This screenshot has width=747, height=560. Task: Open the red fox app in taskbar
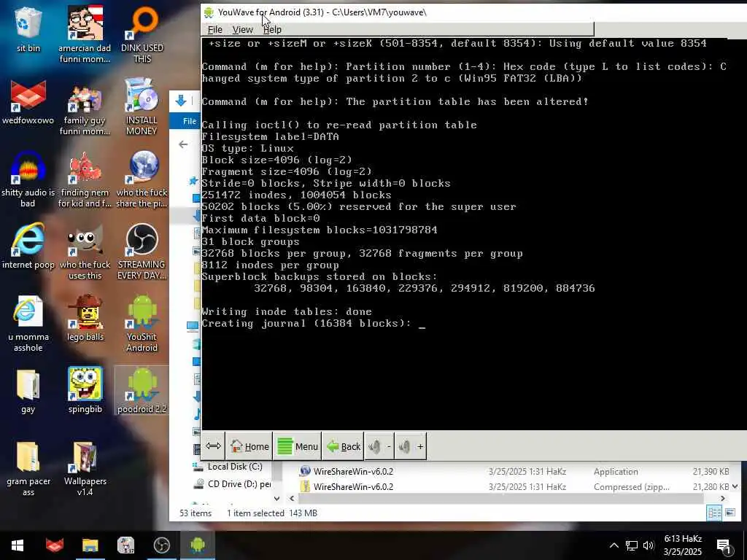(x=54, y=545)
